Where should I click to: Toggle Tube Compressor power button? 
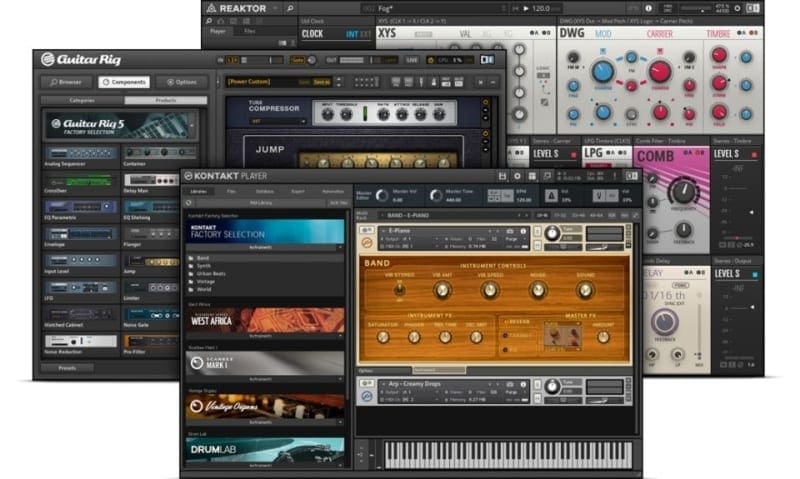485,103
